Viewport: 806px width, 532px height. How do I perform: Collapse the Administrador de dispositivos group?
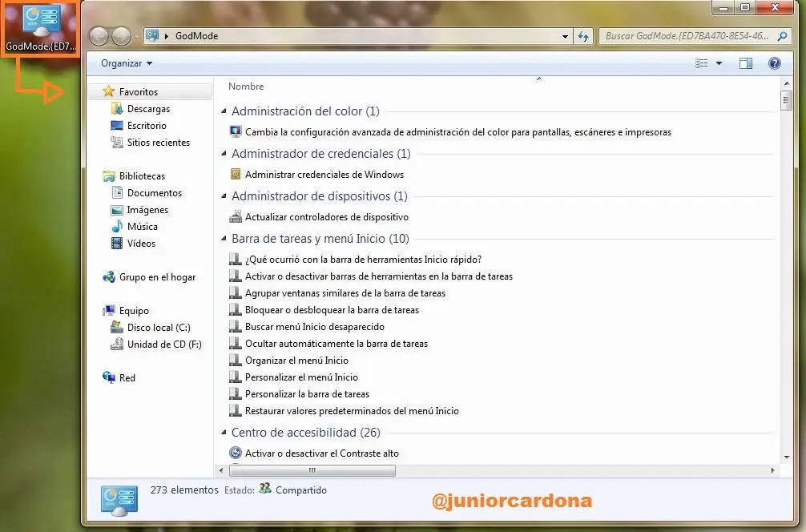pos(224,195)
